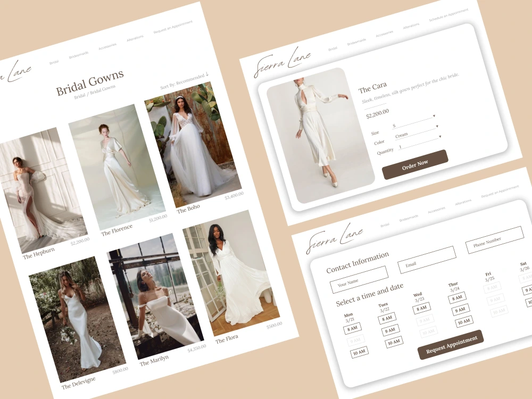The height and width of the screenshot is (399, 532).
Task: Select the Thur 3/24 8 AM time slot
Action: tap(456, 298)
